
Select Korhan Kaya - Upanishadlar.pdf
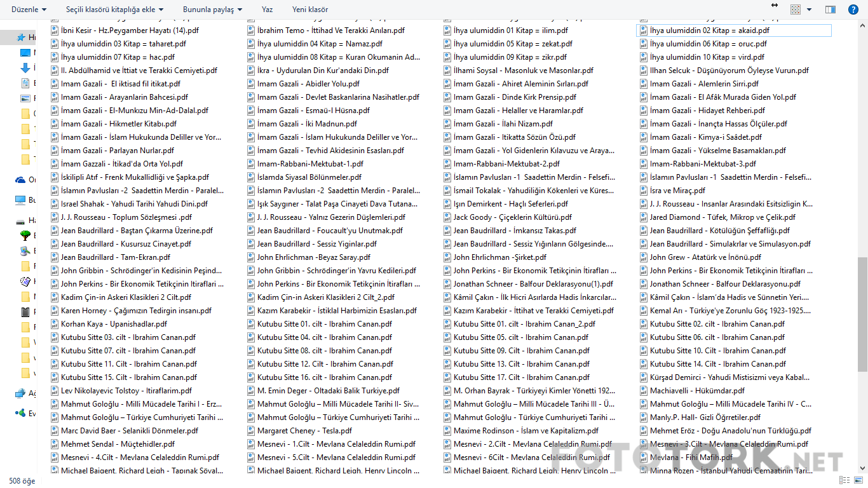click(108, 323)
